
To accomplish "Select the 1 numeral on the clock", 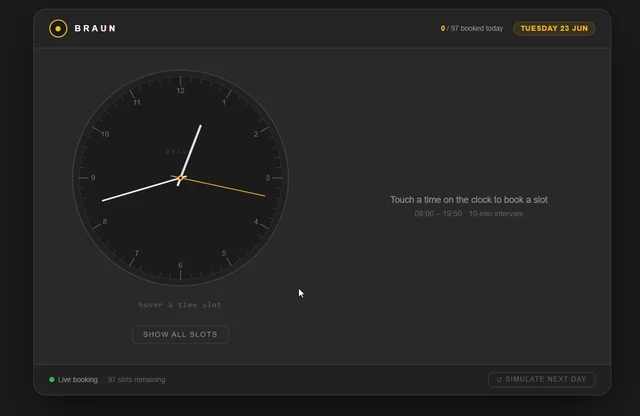I will (x=224, y=102).
